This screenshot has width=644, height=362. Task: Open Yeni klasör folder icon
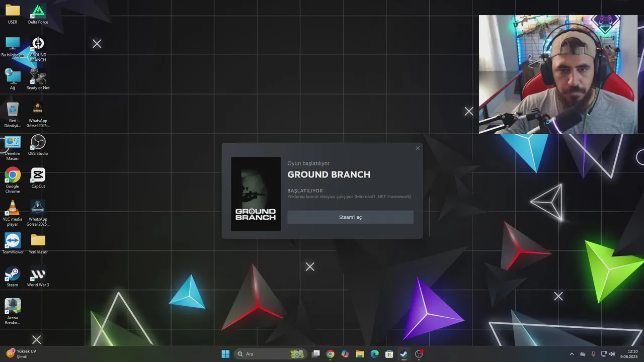38,244
